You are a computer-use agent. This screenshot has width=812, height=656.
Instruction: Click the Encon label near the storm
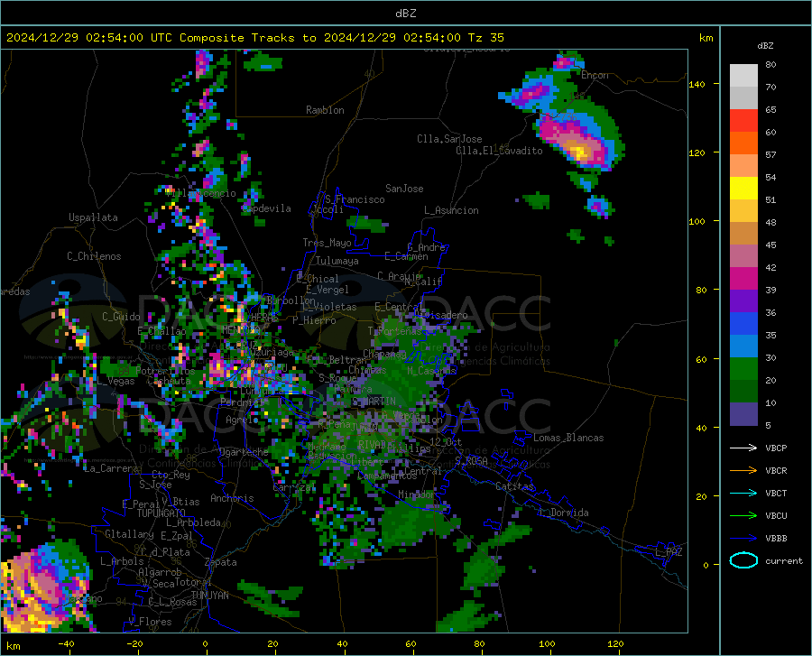coord(595,75)
